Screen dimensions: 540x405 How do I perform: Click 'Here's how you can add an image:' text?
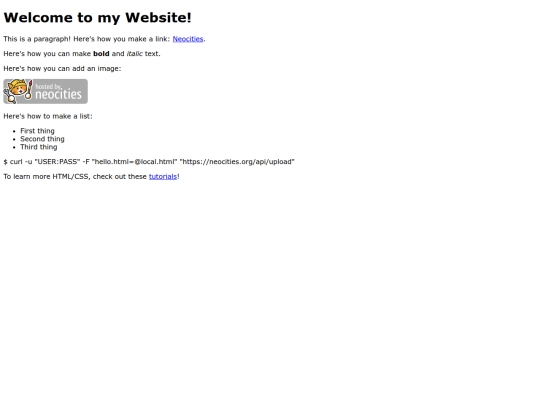point(62,69)
